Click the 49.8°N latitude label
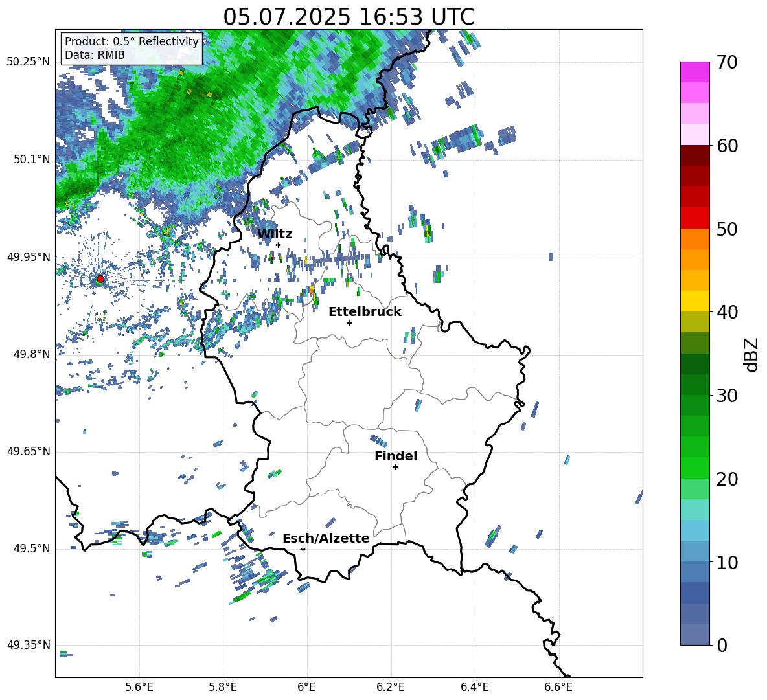 tap(31, 354)
